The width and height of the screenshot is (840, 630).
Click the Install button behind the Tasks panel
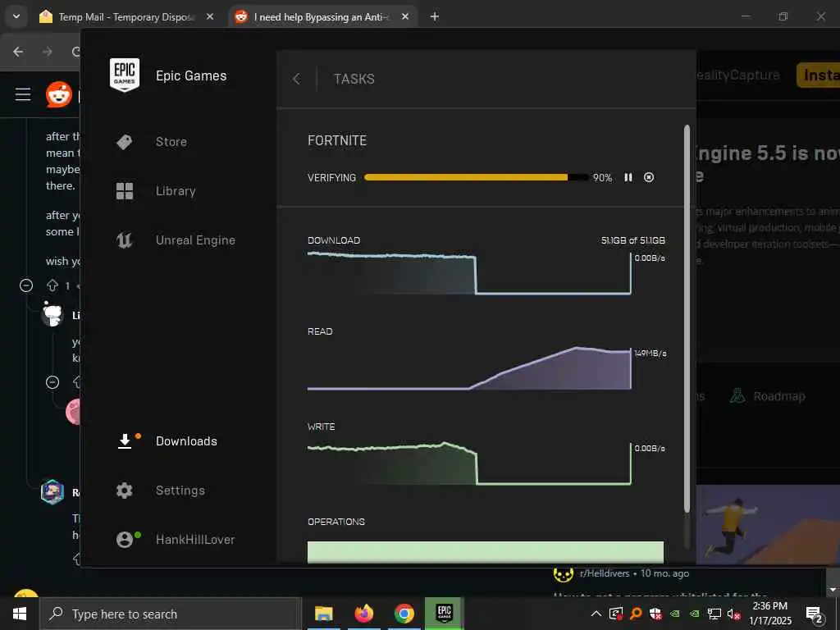(819, 75)
